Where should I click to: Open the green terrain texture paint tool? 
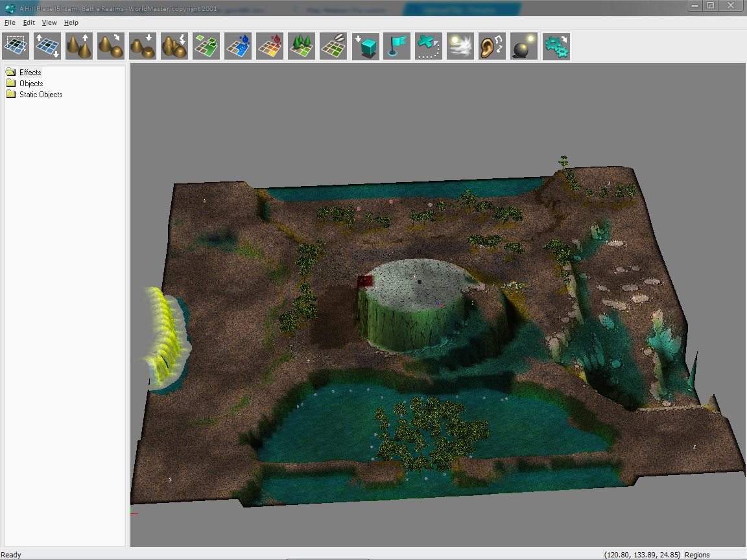(x=206, y=46)
